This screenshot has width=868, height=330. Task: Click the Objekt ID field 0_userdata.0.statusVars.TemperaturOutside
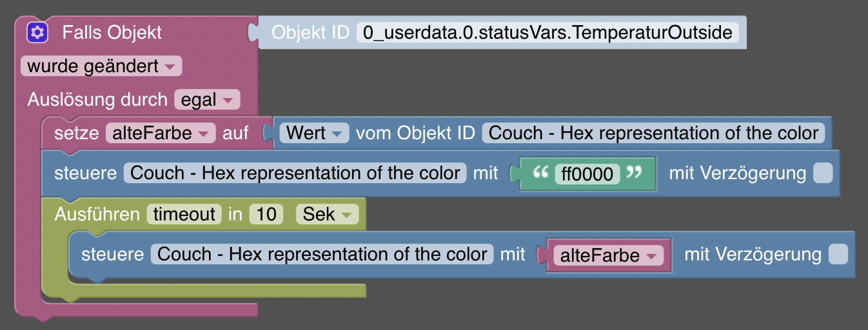point(547,32)
